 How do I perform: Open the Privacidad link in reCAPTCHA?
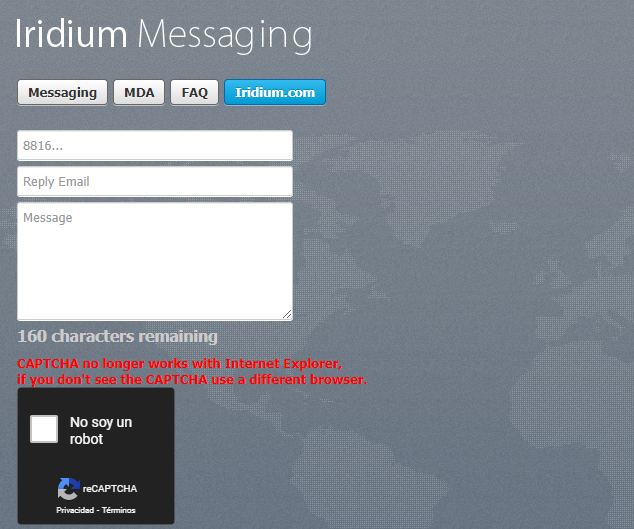(75, 510)
